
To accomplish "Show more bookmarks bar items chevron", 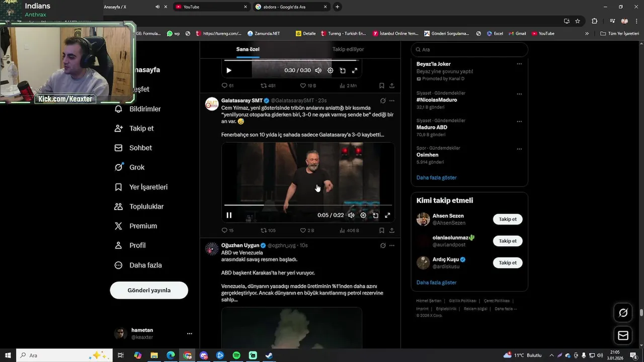I will point(587,34).
